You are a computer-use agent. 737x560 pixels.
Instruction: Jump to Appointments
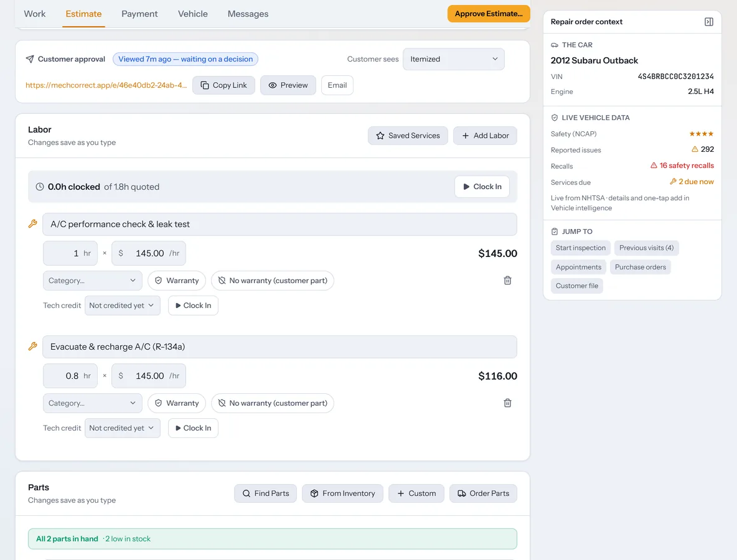pyautogui.click(x=579, y=268)
